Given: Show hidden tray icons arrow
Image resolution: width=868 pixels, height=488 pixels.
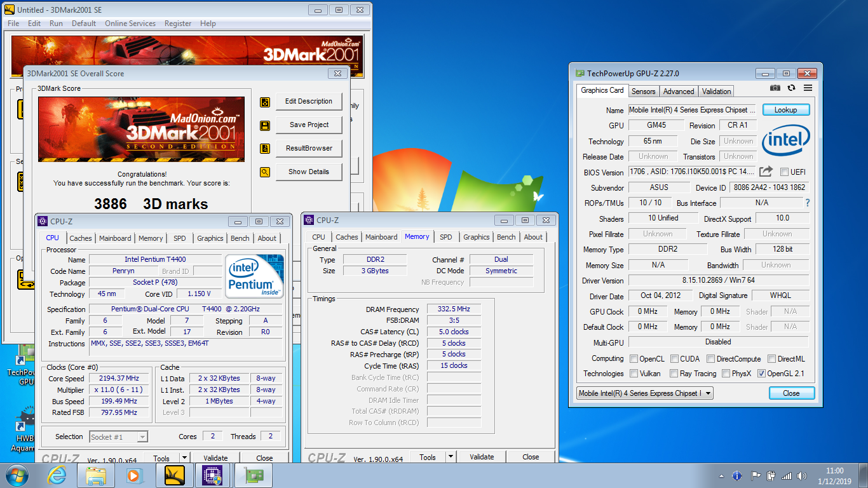Looking at the screenshot, I should tap(721, 475).
